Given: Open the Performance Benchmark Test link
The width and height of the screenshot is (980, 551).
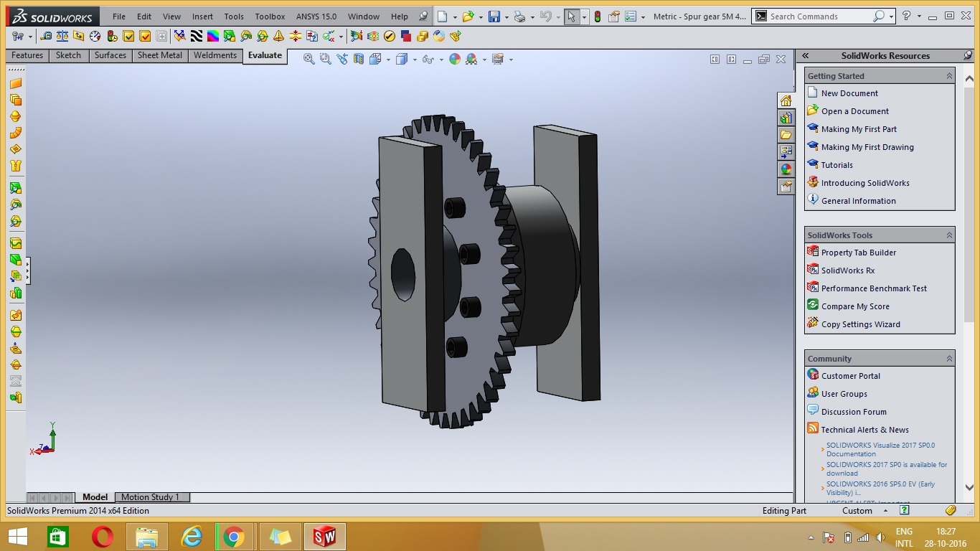Looking at the screenshot, I should coord(874,288).
